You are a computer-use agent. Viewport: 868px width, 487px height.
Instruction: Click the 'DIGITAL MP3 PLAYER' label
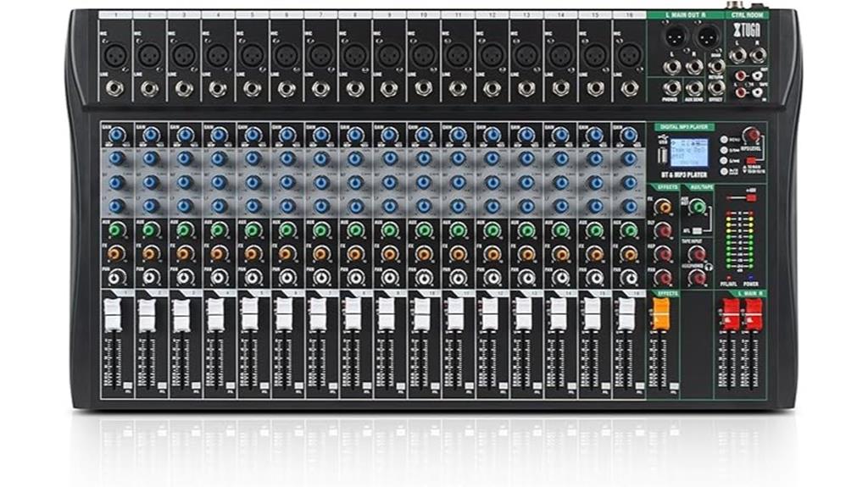point(685,127)
